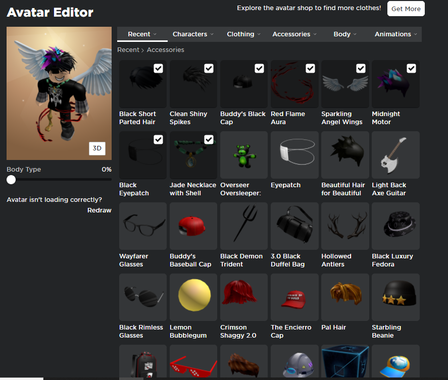Click the Get More button
This screenshot has height=380, width=448.
[x=406, y=9]
